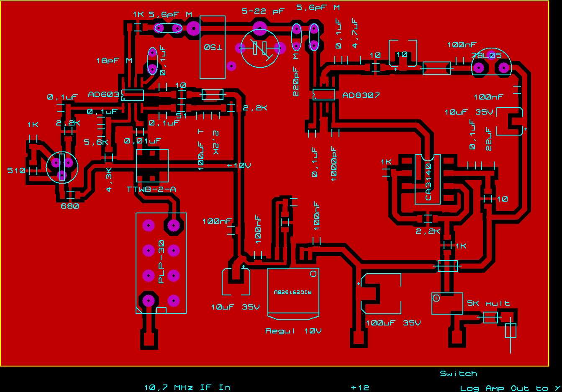Click the black-ringed bottom pad of PLP-30

pyautogui.click(x=148, y=300)
